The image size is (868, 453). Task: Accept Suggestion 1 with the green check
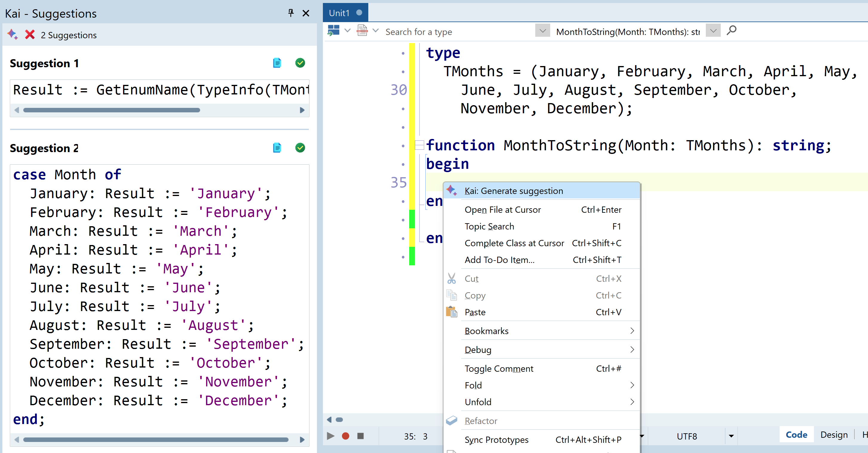tap(300, 63)
